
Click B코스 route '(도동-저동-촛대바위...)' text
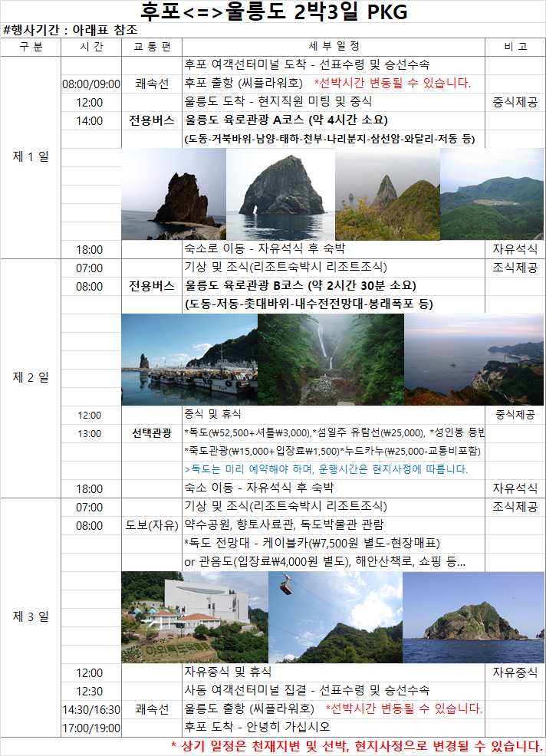pyautogui.click(x=309, y=304)
